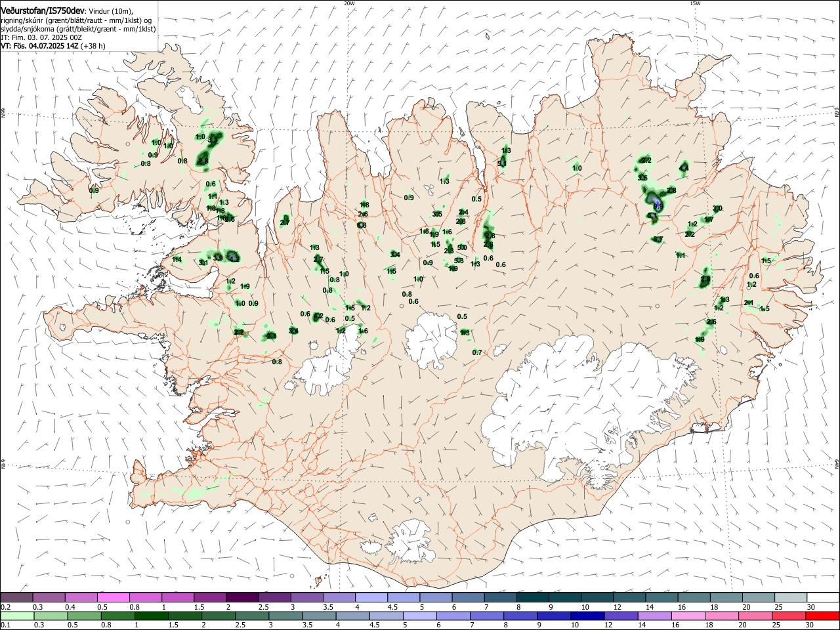Click the '20W' longitude label at the top
Screen dimensions: 840x630
pyautogui.click(x=349, y=3)
